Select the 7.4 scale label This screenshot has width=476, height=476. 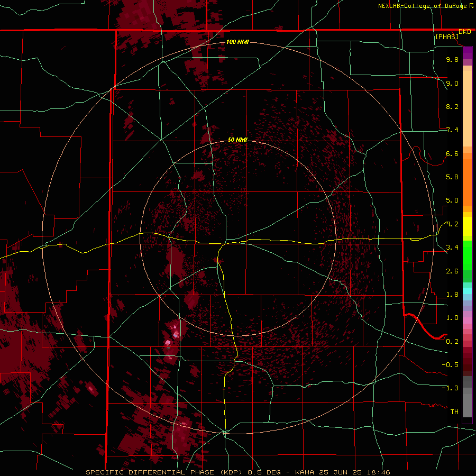click(x=452, y=130)
